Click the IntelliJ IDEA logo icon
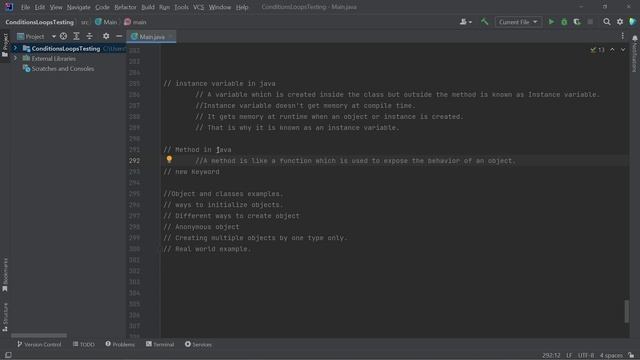 (x=9, y=7)
